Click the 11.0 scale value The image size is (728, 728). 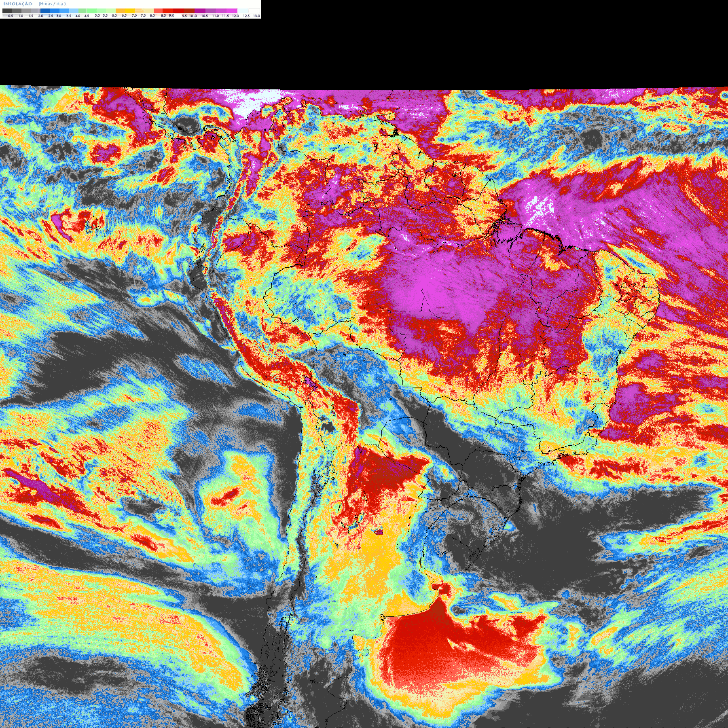point(216,16)
